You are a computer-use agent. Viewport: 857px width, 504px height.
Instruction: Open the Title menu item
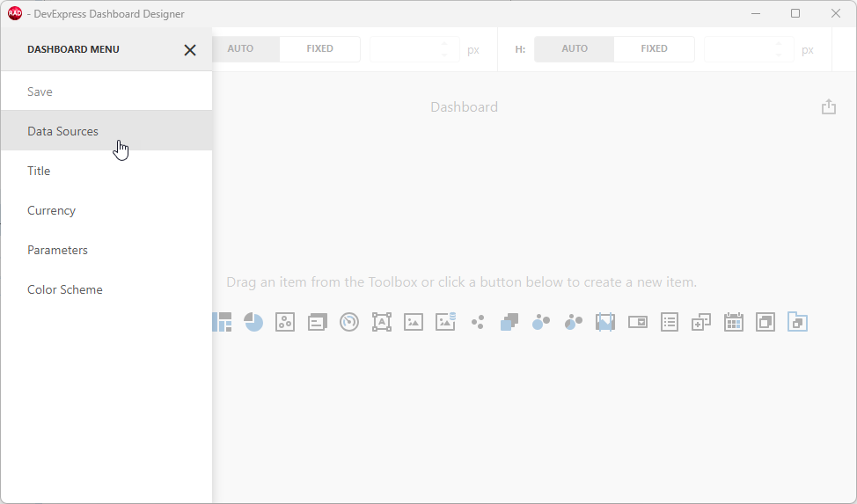click(x=106, y=171)
